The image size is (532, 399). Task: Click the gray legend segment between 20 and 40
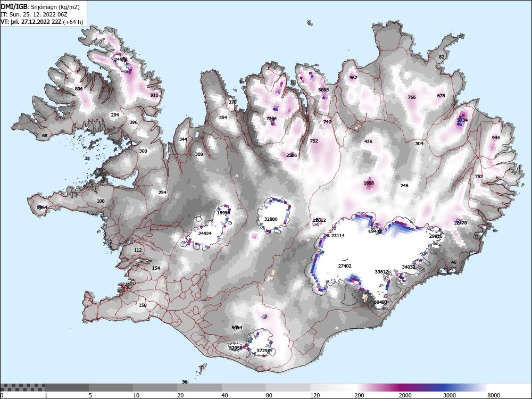coord(199,387)
